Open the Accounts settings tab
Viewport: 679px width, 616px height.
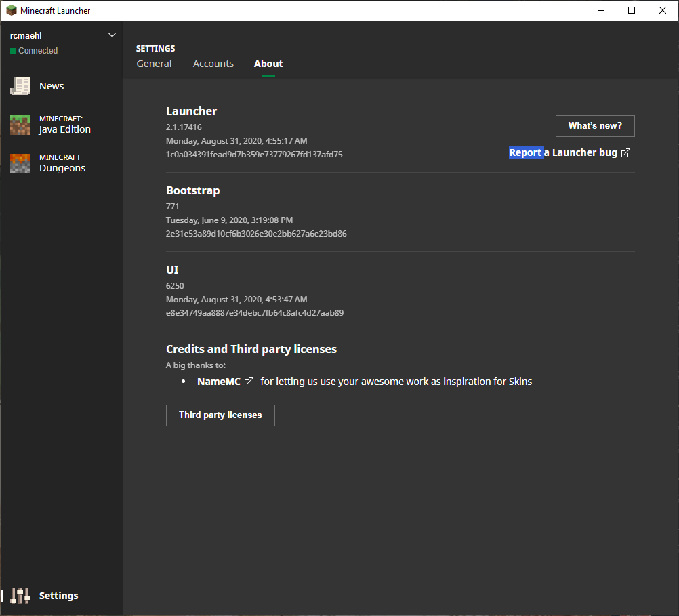(x=213, y=64)
